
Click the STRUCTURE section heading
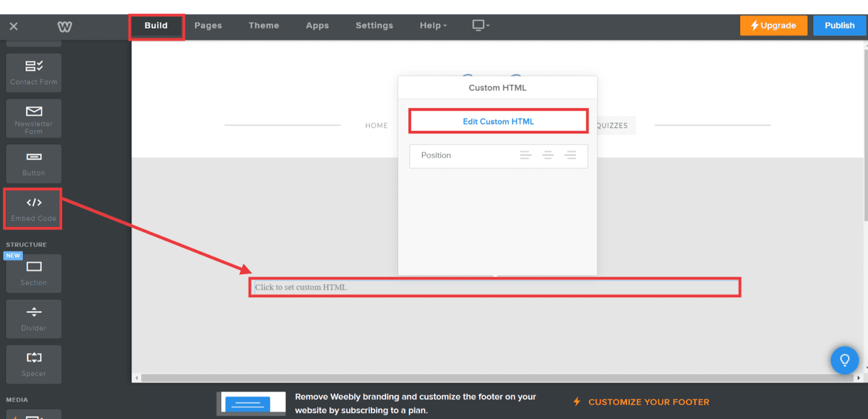click(x=27, y=244)
